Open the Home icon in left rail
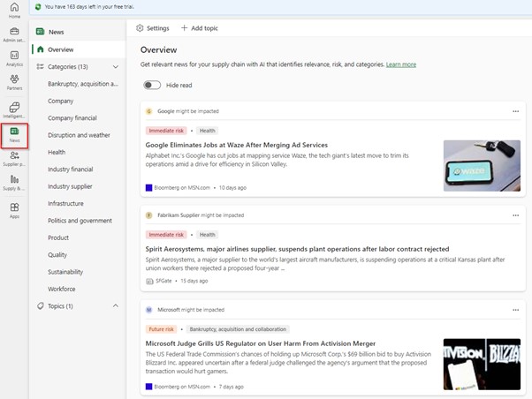The height and width of the screenshot is (399, 532). point(14,7)
